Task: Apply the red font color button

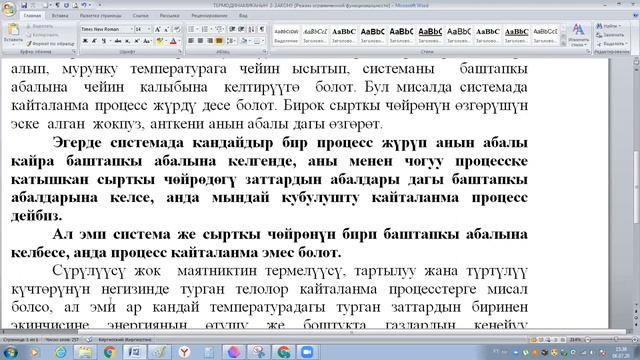Action: tap(173, 41)
